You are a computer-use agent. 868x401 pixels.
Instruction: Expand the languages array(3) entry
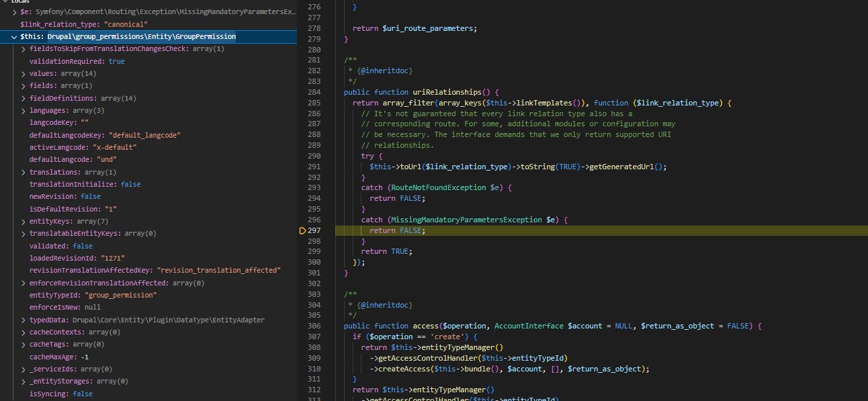(24, 110)
